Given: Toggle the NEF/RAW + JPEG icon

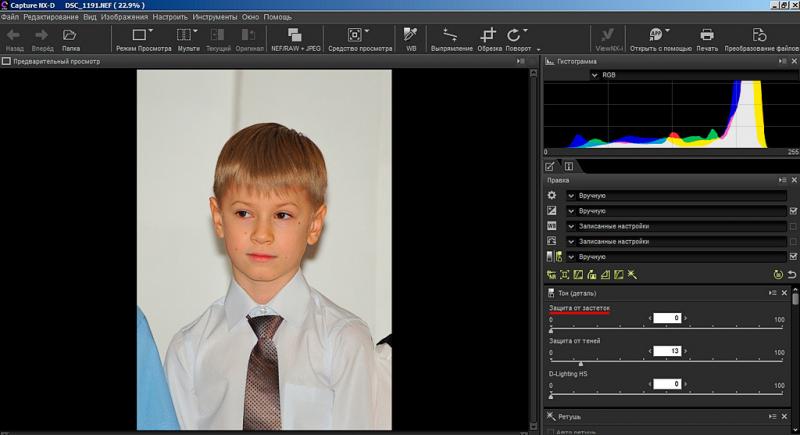Looking at the screenshot, I should [x=294, y=35].
